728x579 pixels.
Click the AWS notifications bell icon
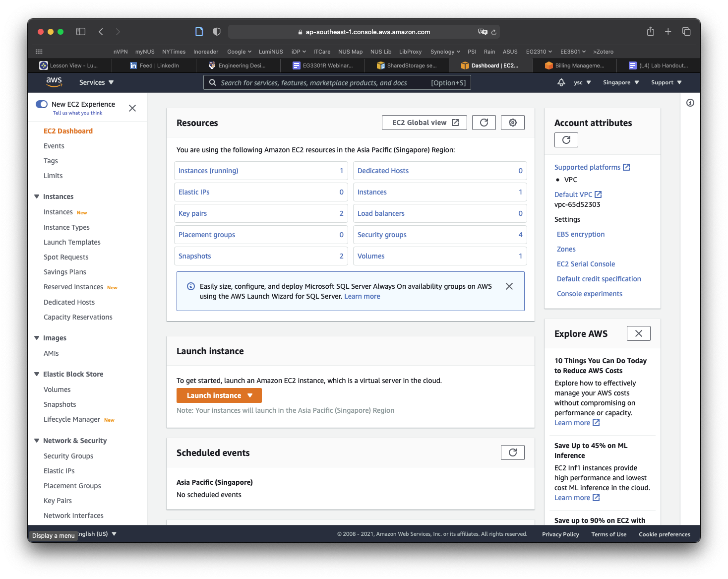click(561, 82)
